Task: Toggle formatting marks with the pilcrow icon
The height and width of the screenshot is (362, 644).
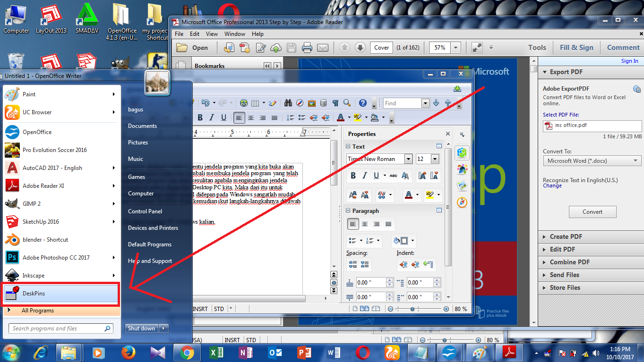Action: [x=335, y=103]
